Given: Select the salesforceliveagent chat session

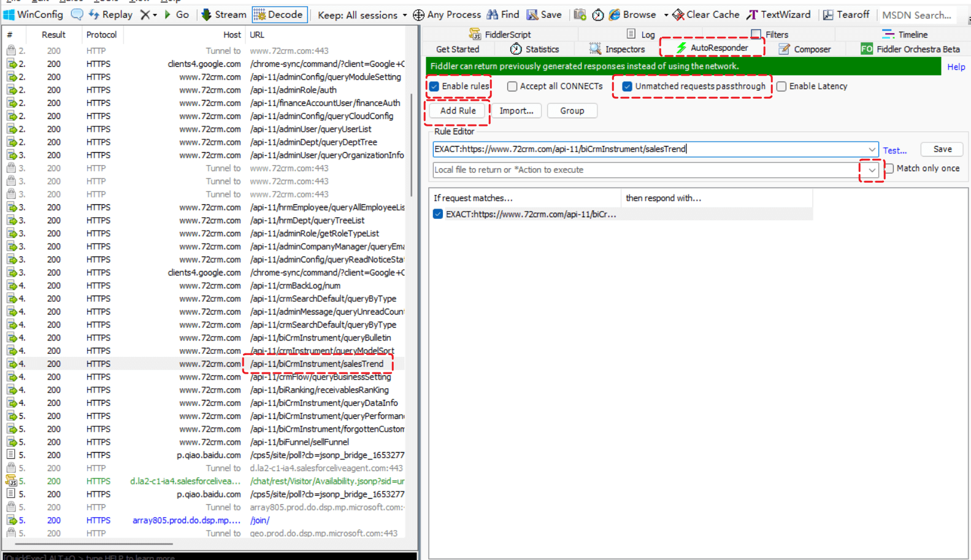Looking at the screenshot, I should [x=204, y=481].
